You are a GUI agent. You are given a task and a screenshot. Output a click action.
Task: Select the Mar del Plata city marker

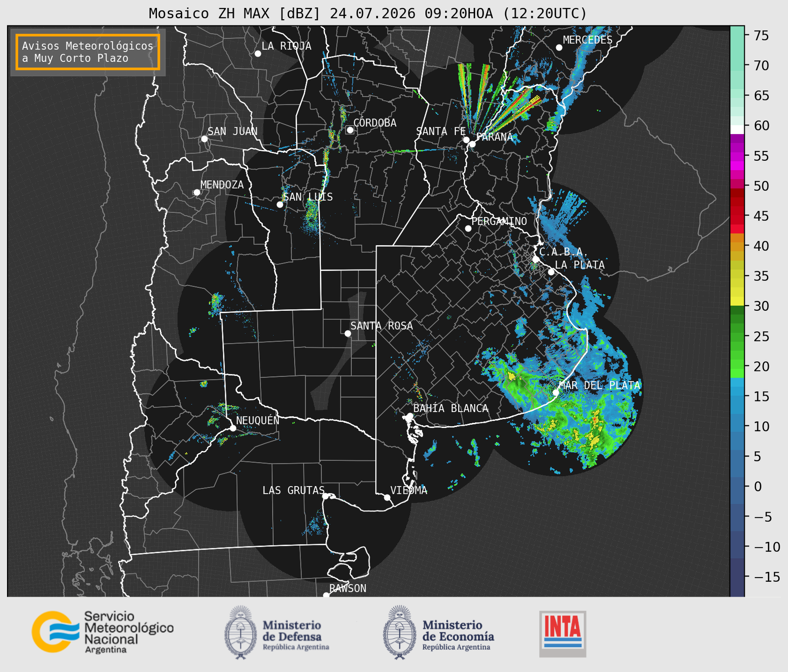tap(556, 392)
